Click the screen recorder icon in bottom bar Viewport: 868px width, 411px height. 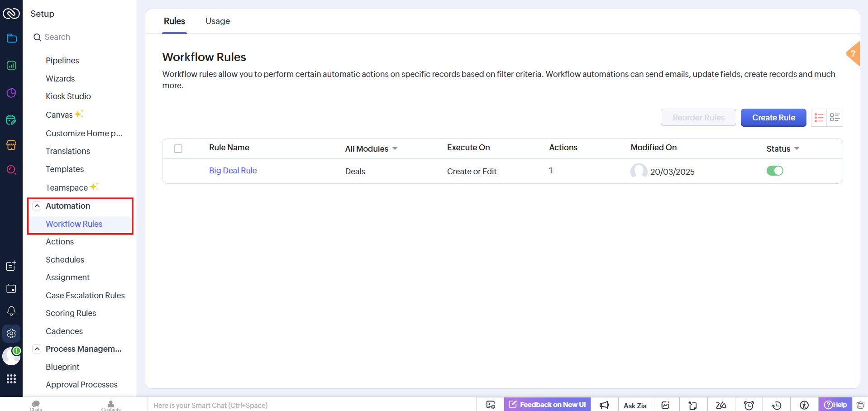[491, 405]
